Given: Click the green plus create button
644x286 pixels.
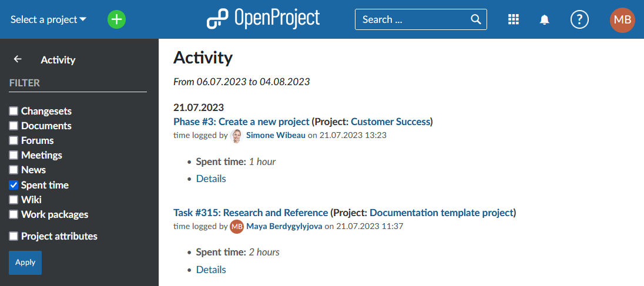Looking at the screenshot, I should 117,19.
